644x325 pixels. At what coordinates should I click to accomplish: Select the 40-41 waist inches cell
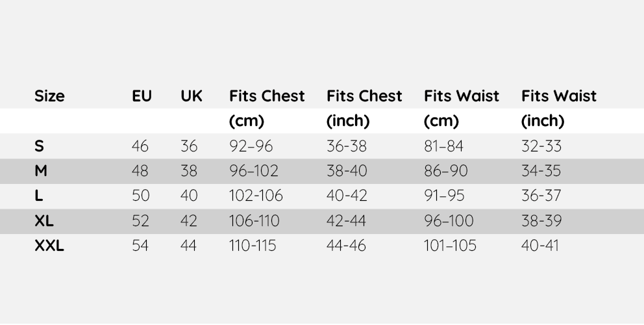[540, 246]
